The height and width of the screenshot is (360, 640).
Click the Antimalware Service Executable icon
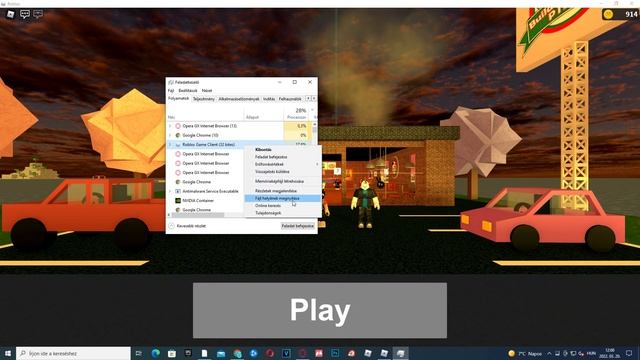click(x=178, y=191)
